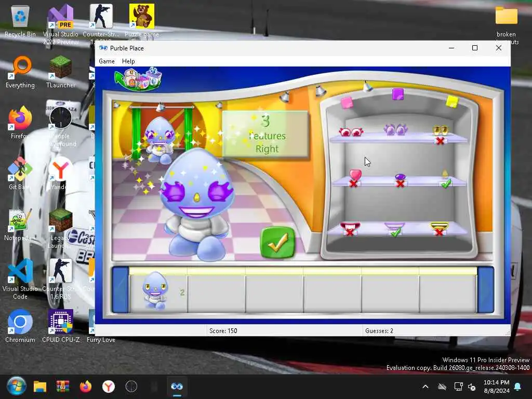Select the purple eyes on the top shelf
This screenshot has width=532, height=399.
[395, 129]
